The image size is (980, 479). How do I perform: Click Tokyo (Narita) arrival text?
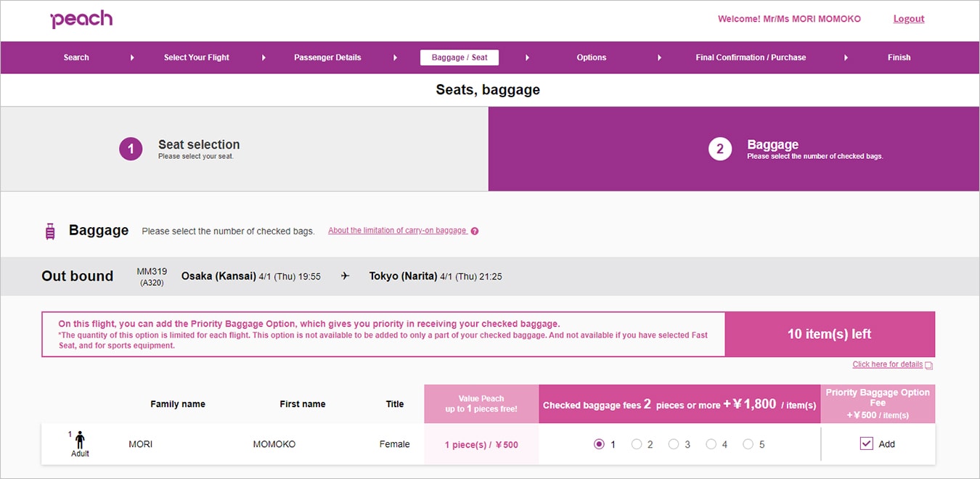(403, 276)
